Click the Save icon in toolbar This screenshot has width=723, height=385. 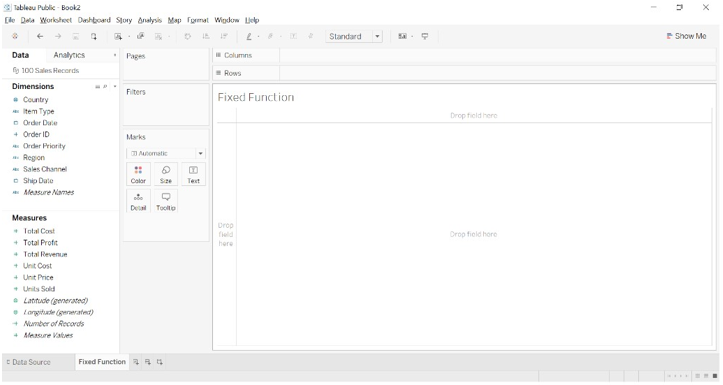point(76,36)
